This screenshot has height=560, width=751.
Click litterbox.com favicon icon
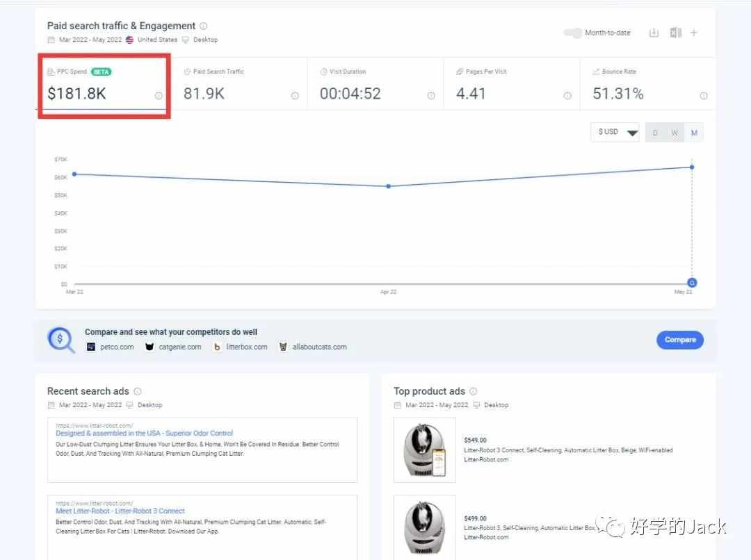(x=217, y=347)
